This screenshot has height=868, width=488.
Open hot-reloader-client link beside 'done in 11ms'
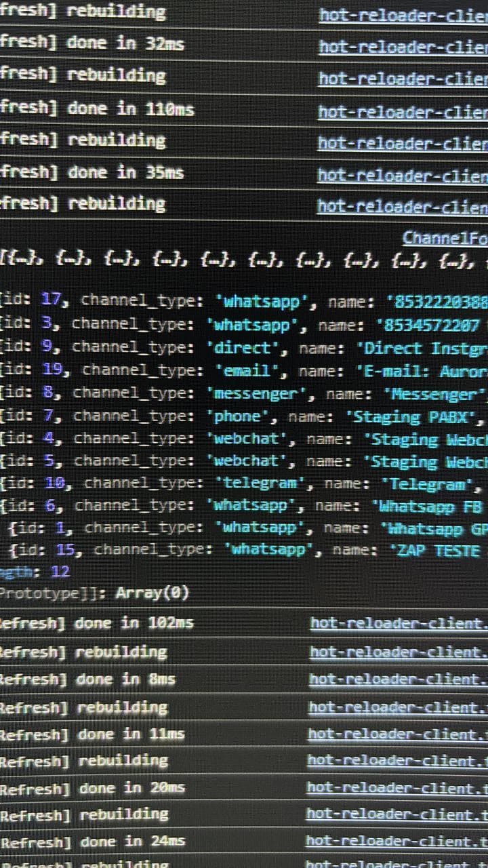(x=397, y=734)
